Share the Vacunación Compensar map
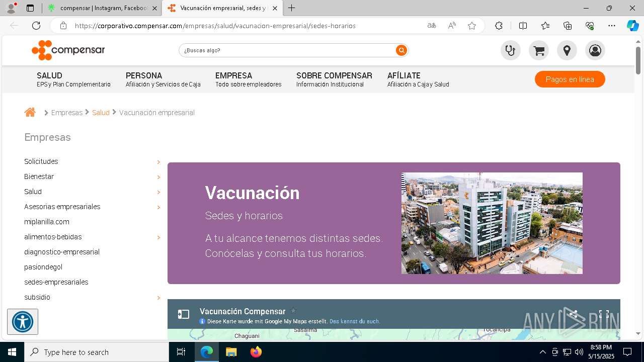 (573, 314)
